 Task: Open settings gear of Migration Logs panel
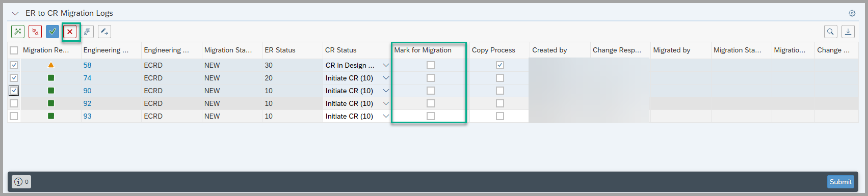click(852, 13)
